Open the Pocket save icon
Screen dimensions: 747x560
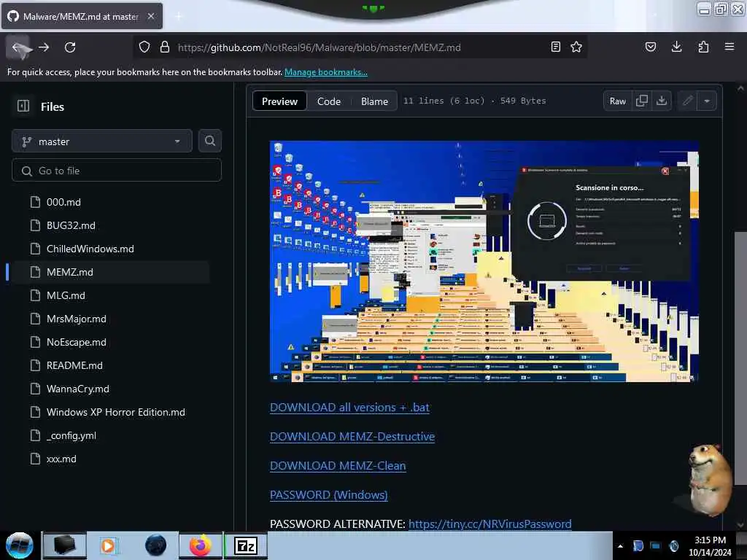651,47
